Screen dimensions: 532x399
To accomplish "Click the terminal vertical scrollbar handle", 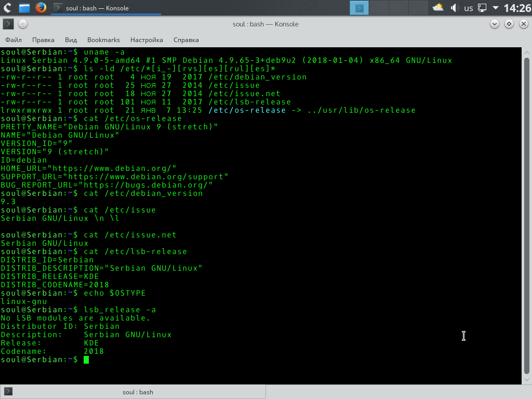I will [x=527, y=215].
